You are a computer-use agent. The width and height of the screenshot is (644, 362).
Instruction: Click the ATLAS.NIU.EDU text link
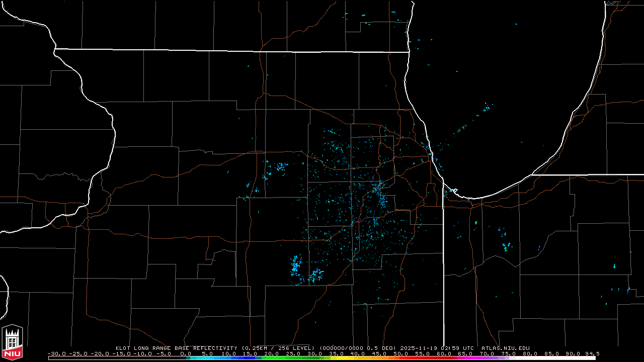[x=505, y=348]
